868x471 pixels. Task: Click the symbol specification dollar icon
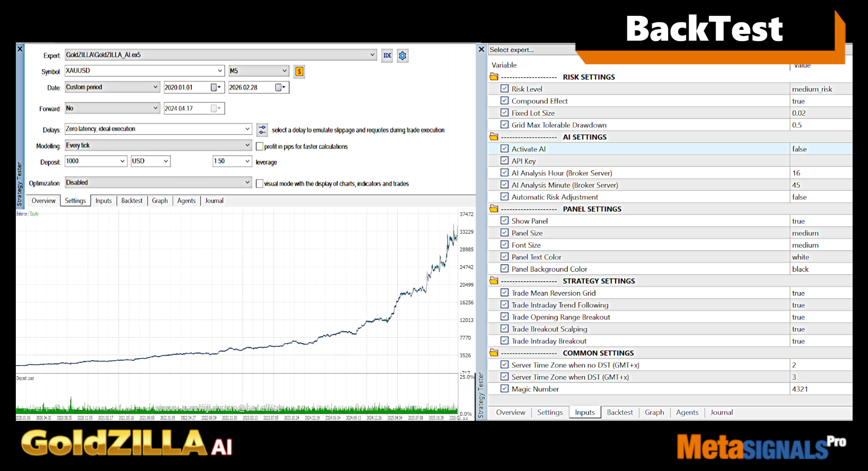tap(299, 71)
